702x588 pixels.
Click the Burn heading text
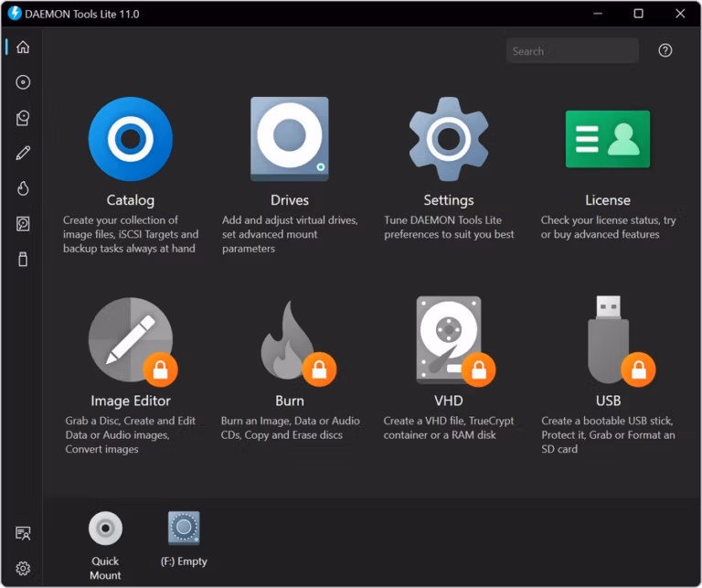pos(290,401)
